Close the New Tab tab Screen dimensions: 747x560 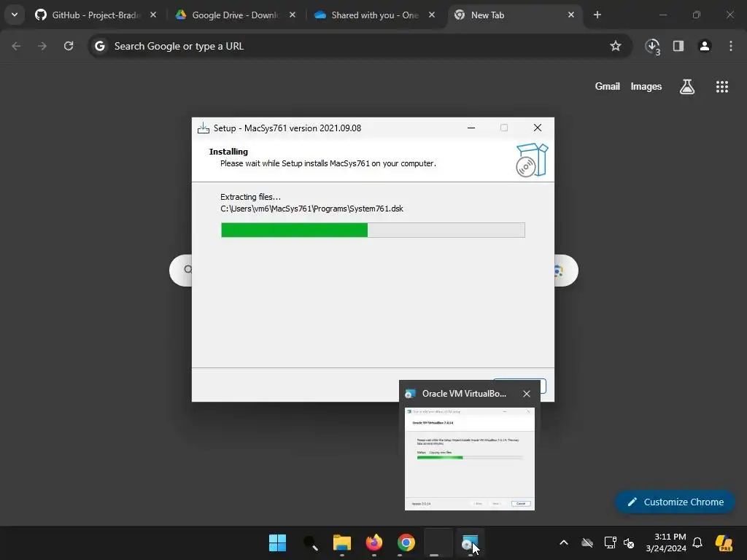click(570, 15)
